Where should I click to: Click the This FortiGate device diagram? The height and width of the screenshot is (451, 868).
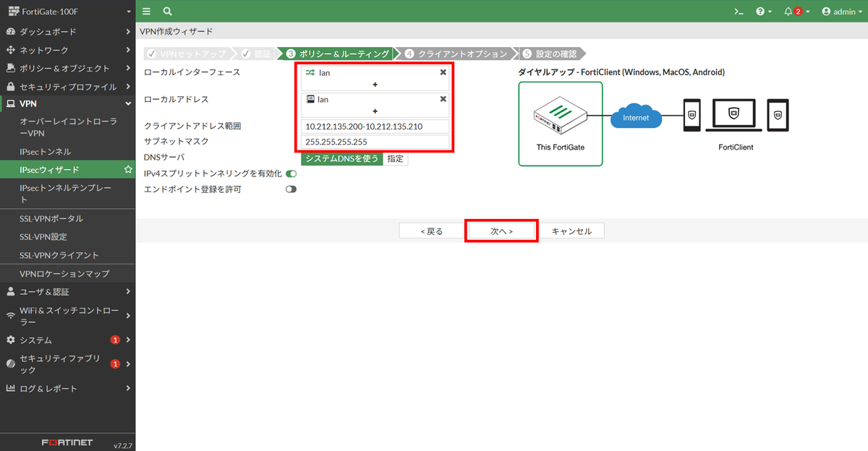[x=561, y=124]
